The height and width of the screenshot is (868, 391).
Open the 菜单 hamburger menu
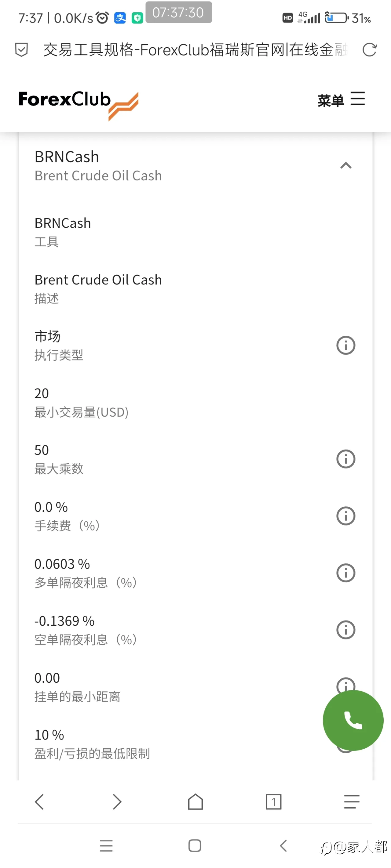pos(341,100)
